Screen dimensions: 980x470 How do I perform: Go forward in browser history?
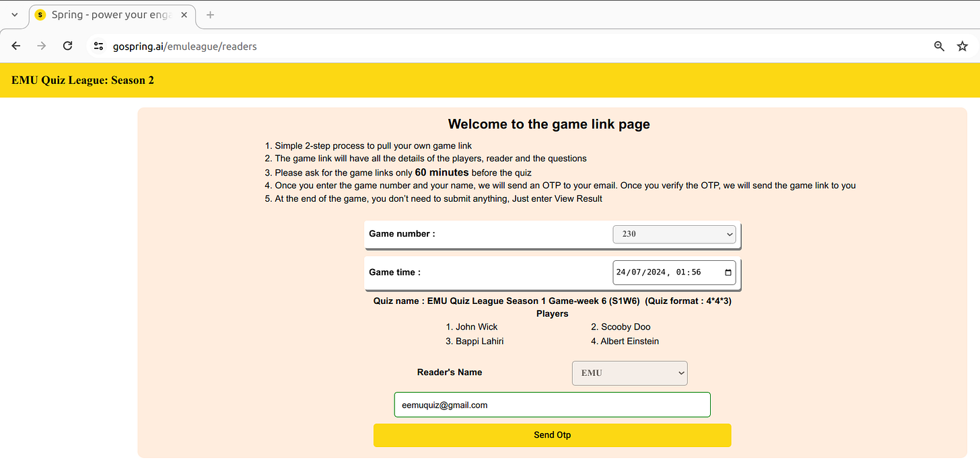point(42,46)
